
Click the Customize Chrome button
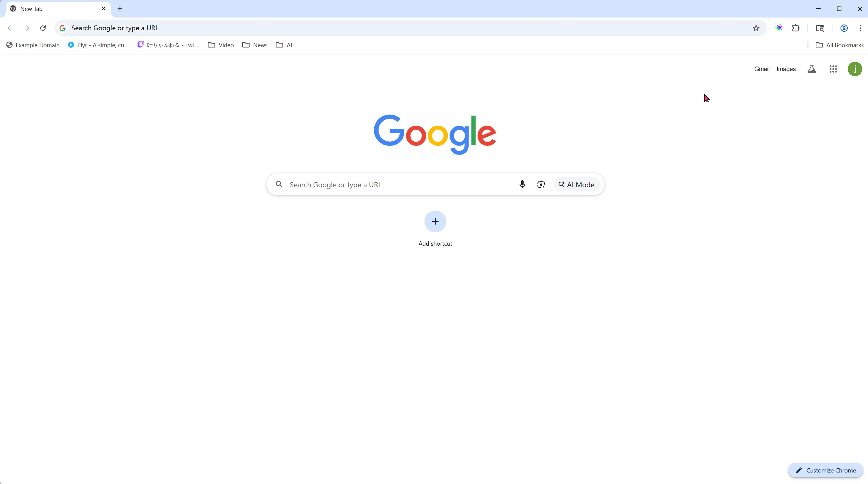point(825,470)
